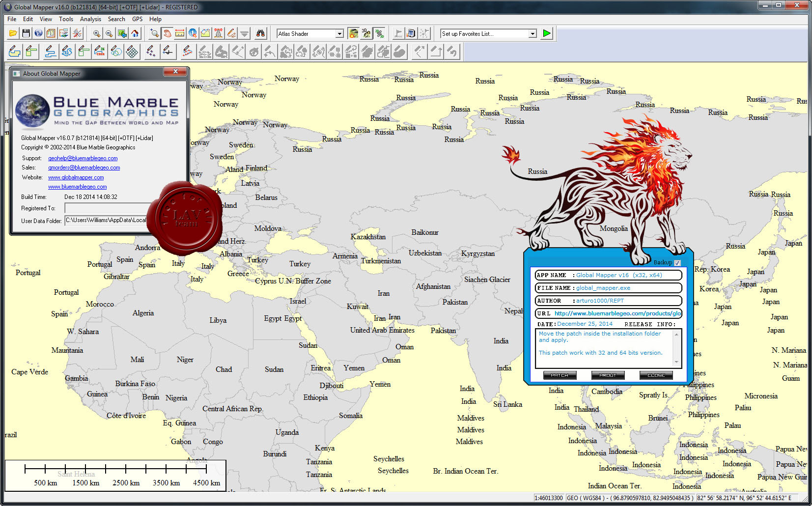Save workspace using the floppy disk icon

26,33
